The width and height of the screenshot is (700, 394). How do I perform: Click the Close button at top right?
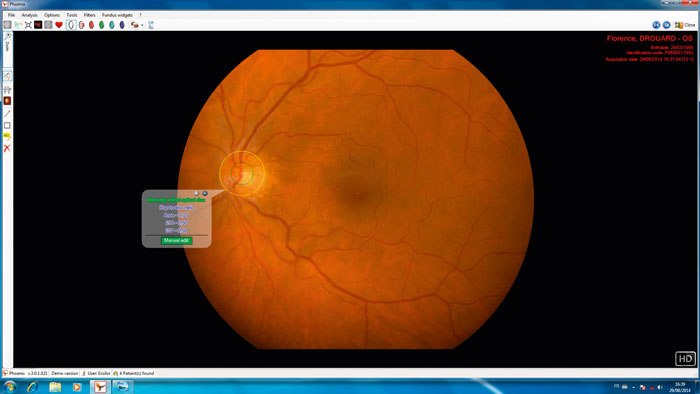[x=685, y=25]
